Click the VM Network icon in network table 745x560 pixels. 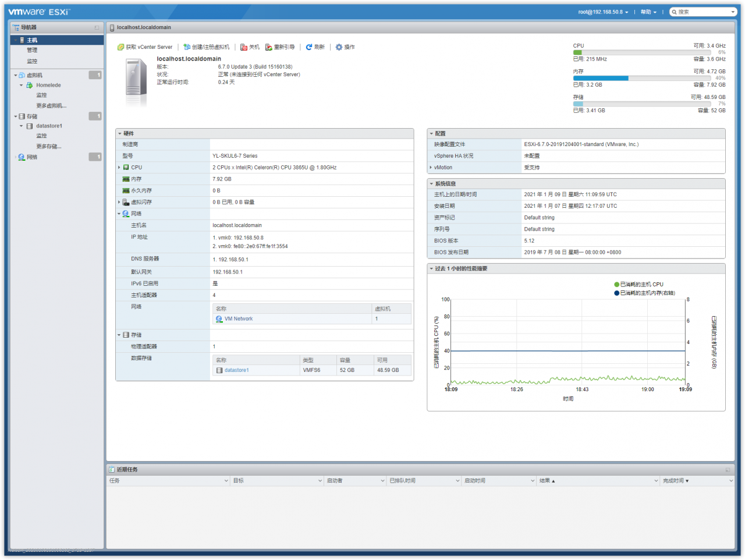coord(219,319)
